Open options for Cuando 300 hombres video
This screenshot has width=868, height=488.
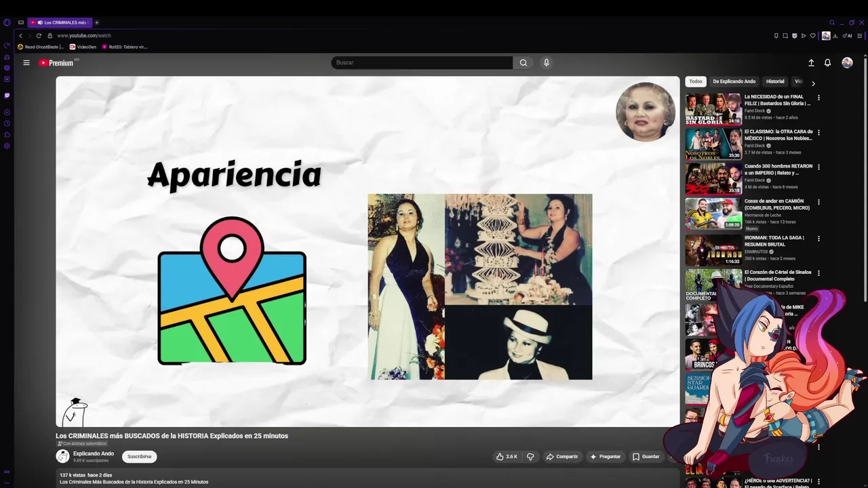click(818, 167)
